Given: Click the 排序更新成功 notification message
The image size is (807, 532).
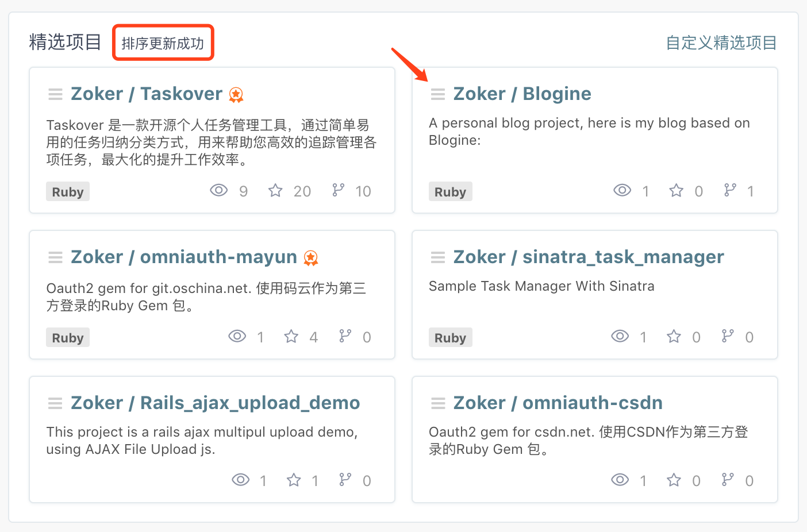Looking at the screenshot, I should (163, 43).
